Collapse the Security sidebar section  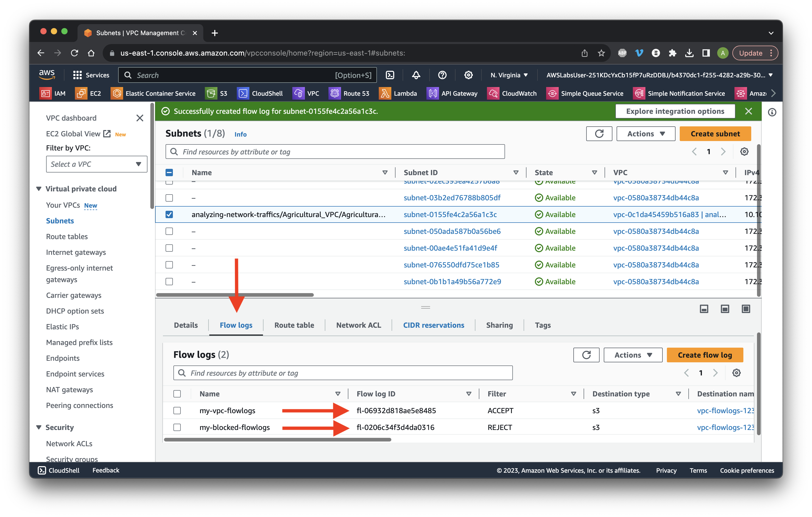click(39, 427)
